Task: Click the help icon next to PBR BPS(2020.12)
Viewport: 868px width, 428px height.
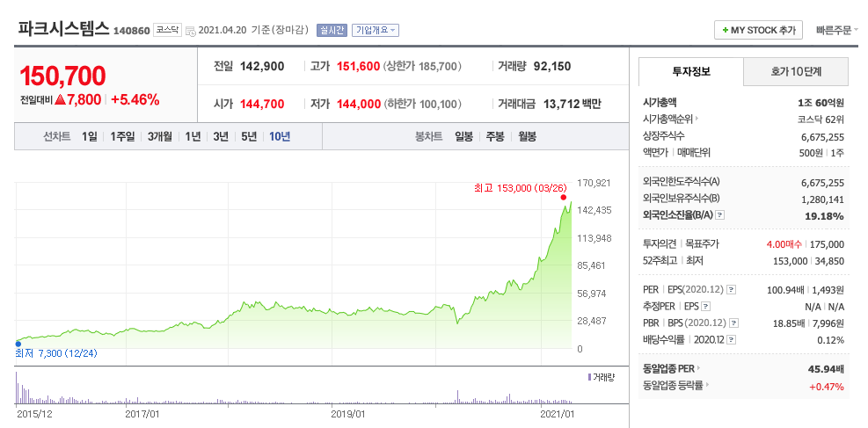Action: pyautogui.click(x=734, y=323)
